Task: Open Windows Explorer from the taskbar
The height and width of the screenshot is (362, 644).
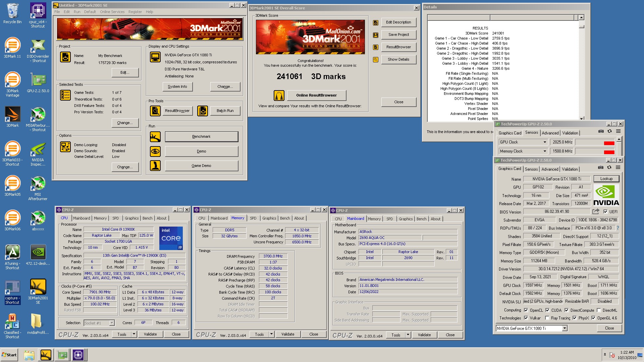Action: tap(29, 355)
